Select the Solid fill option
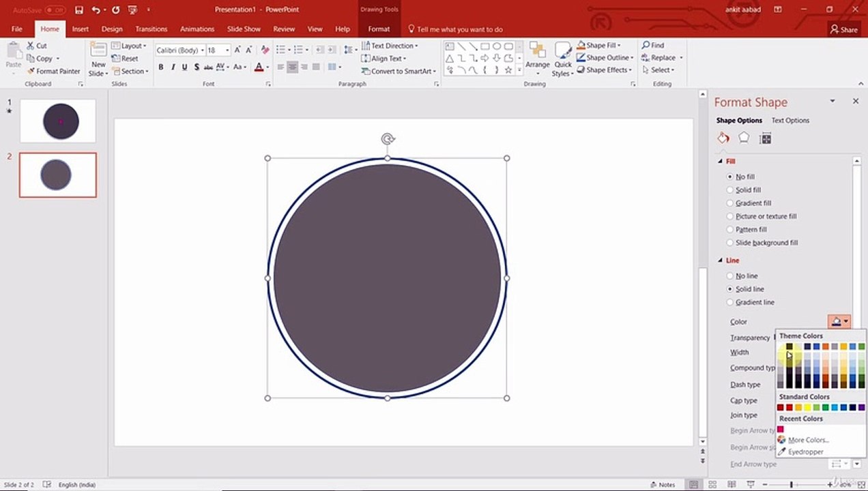This screenshot has width=868, height=491. pos(729,190)
